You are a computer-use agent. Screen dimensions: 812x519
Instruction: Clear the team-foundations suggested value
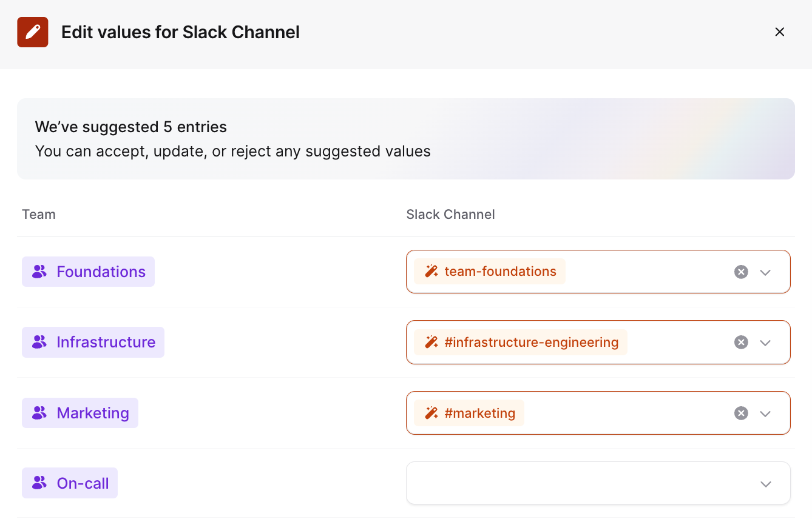point(741,272)
